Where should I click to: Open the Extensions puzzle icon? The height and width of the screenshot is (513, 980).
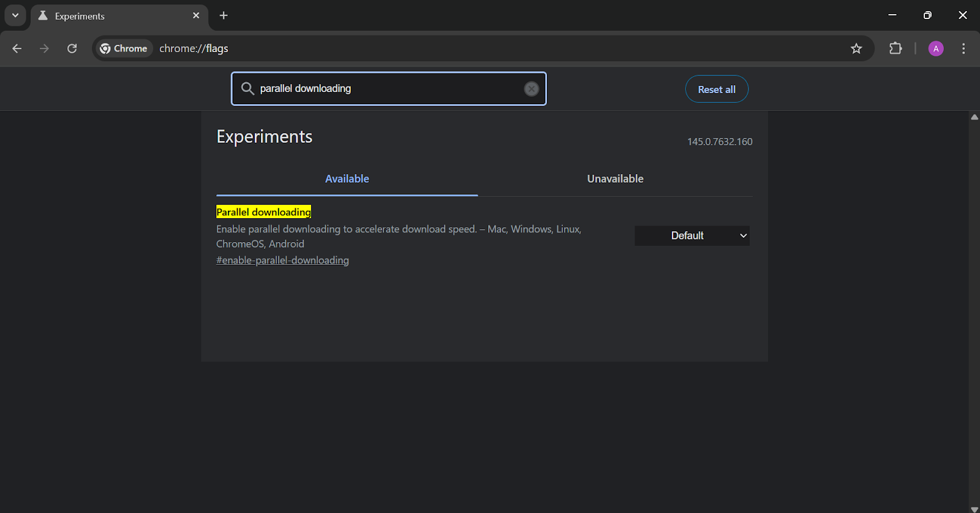895,48
